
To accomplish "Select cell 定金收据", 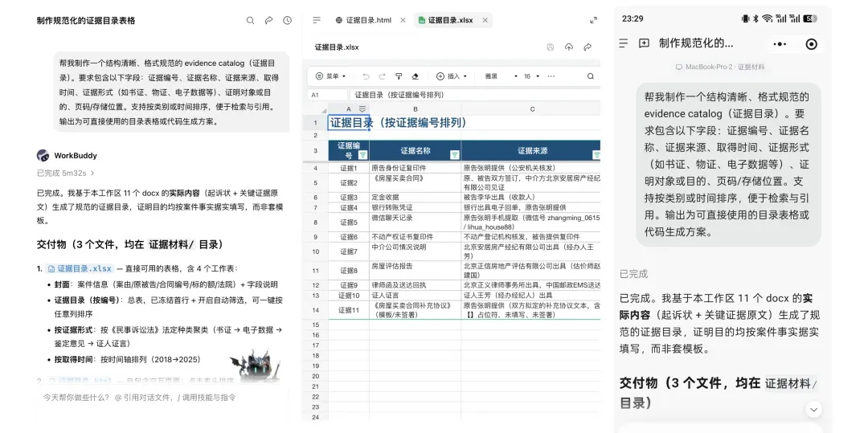I will coord(416,198).
